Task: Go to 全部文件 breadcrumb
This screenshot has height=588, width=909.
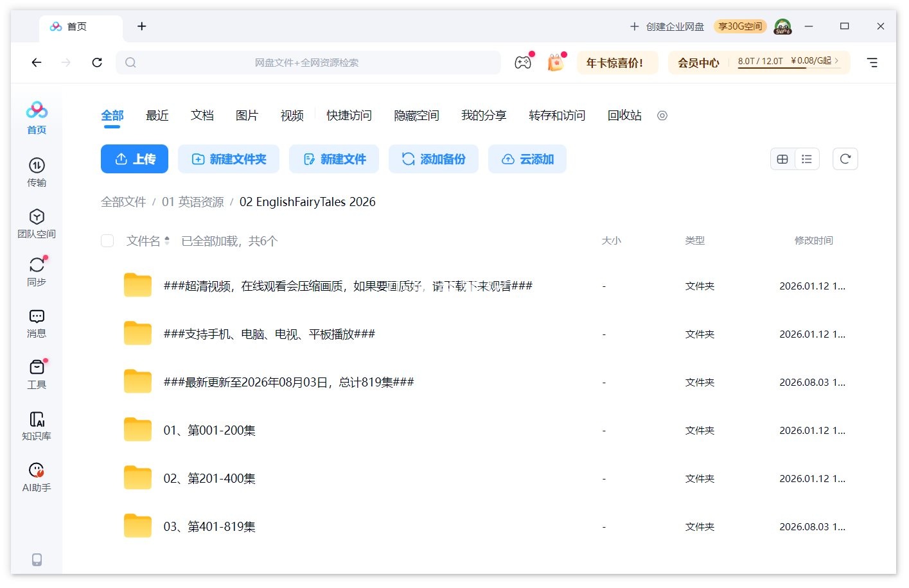Action: coord(123,202)
